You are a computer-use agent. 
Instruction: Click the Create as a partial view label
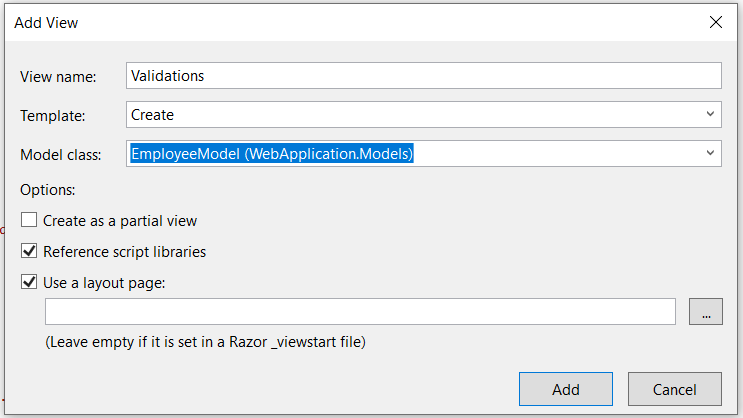120,221
